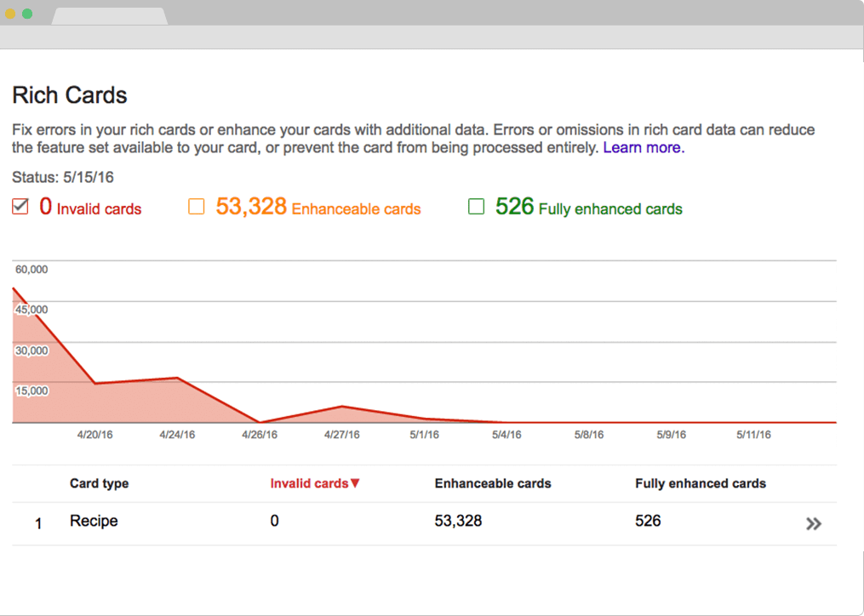
Task: Click the red sort triangle on Invalid cards
Action: 355,482
